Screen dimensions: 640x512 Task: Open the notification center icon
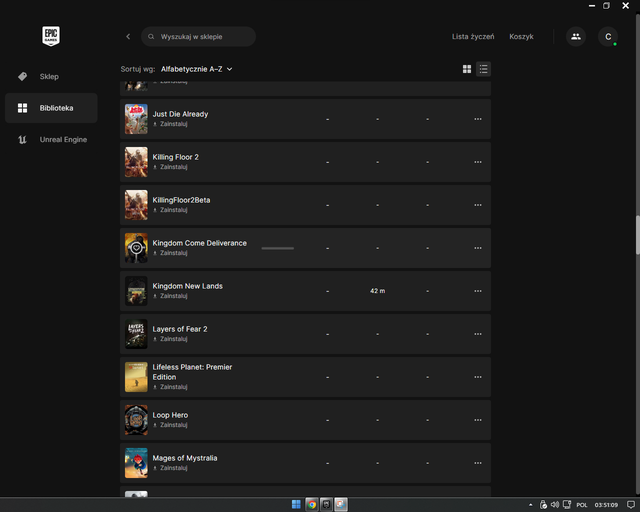(631, 505)
